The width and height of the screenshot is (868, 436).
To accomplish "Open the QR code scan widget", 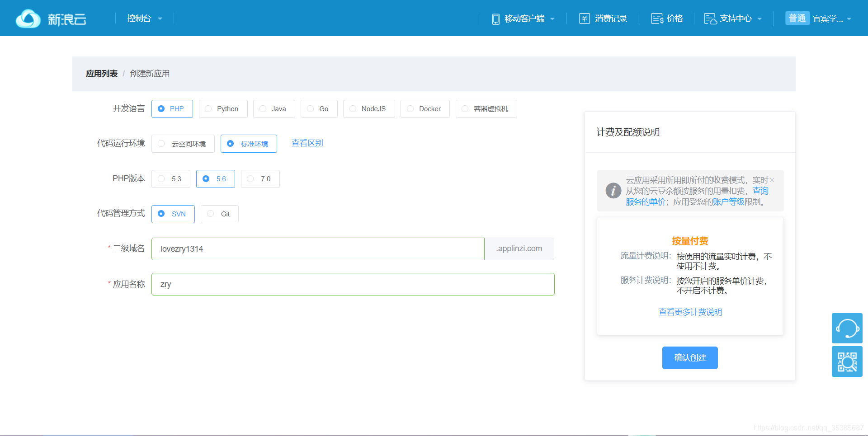I will coord(847,361).
